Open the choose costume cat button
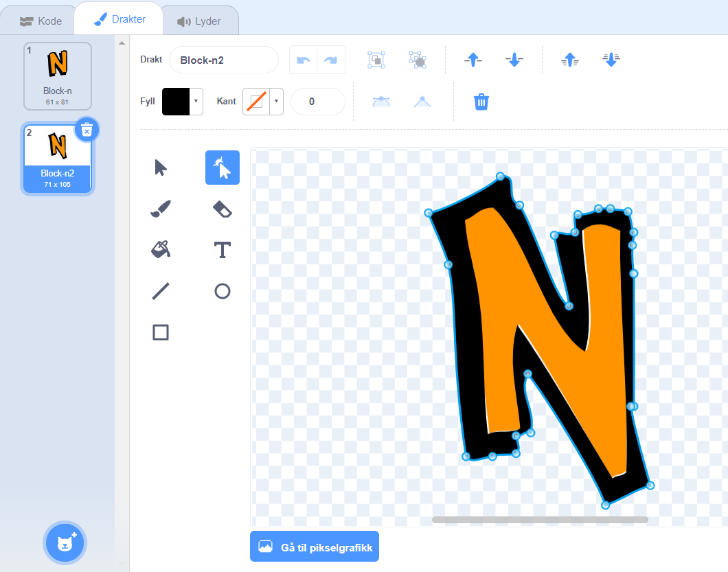 click(x=65, y=542)
